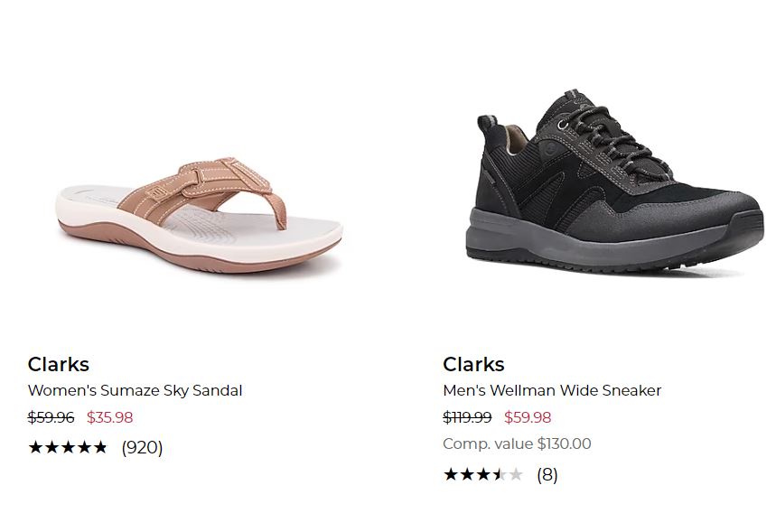Click the sneaker's star rating icons
This screenshot has height=532, width=776.
point(482,474)
